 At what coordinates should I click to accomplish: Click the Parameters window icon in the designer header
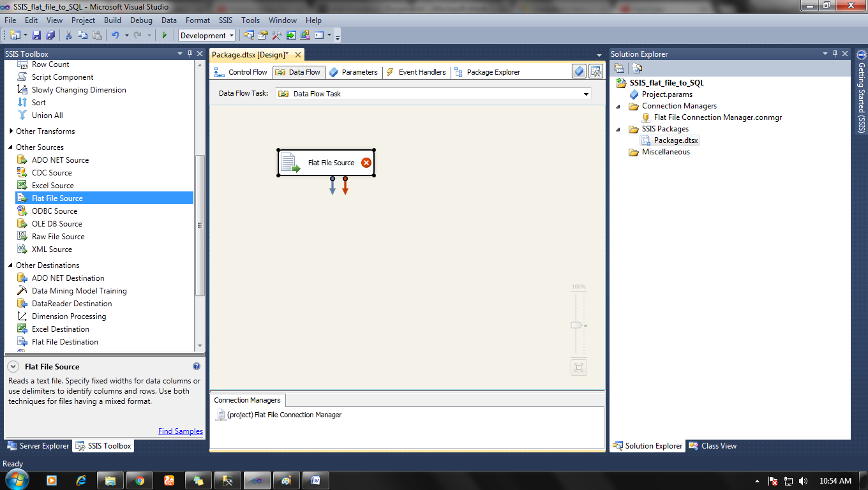579,71
